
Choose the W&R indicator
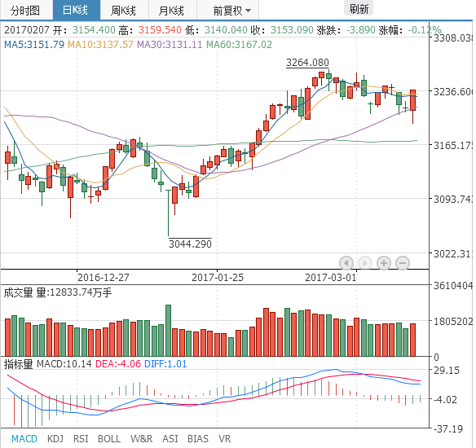pos(142,438)
